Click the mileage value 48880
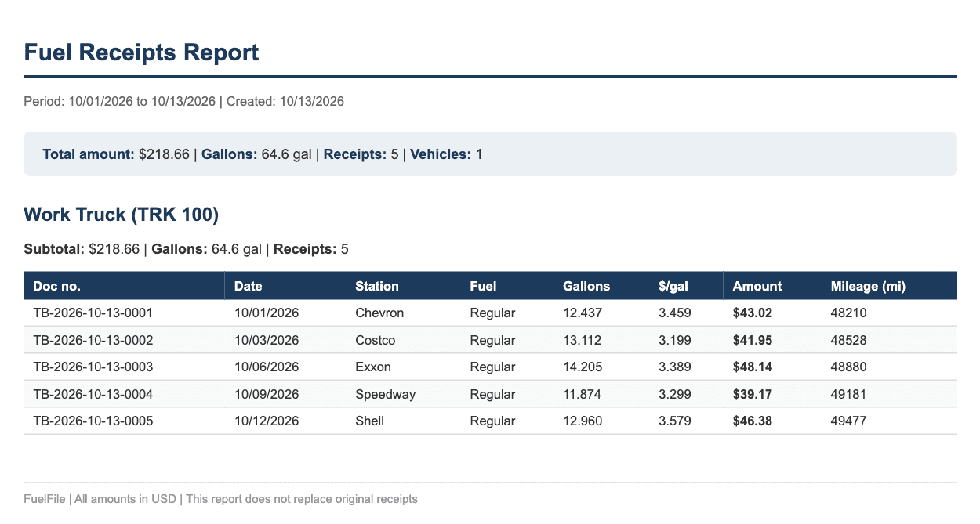The image size is (980, 524). [x=848, y=367]
